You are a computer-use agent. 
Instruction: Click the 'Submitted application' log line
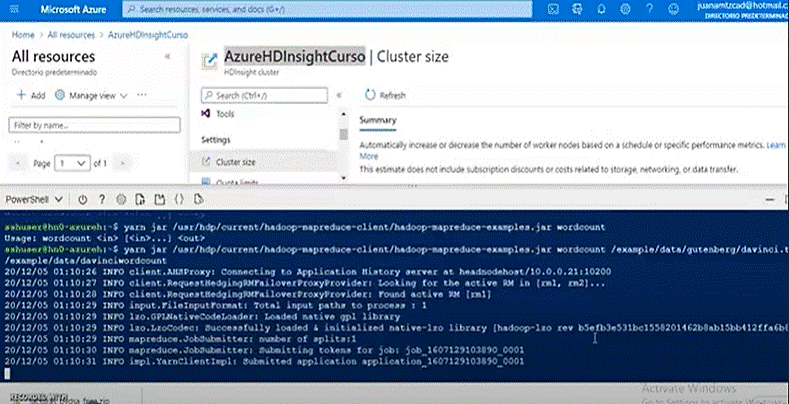264,361
